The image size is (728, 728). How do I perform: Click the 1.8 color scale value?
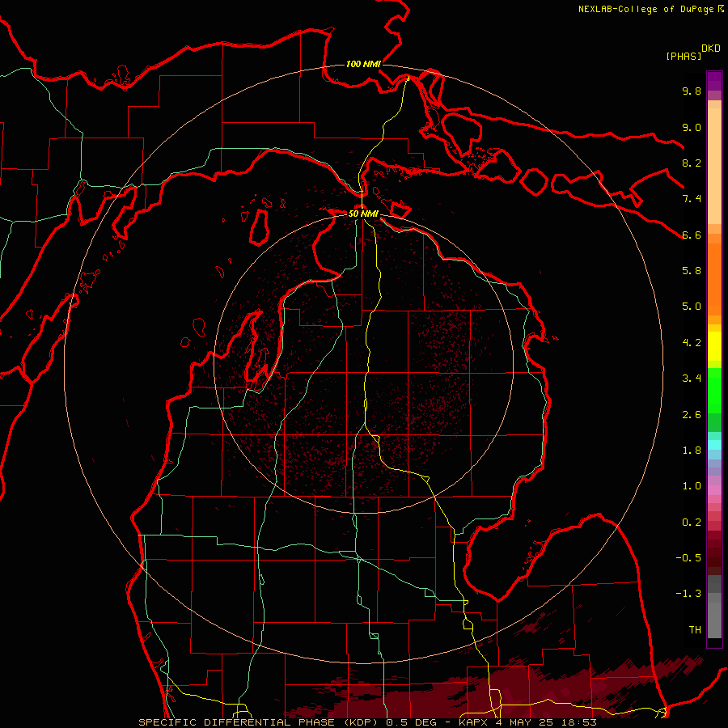point(692,451)
